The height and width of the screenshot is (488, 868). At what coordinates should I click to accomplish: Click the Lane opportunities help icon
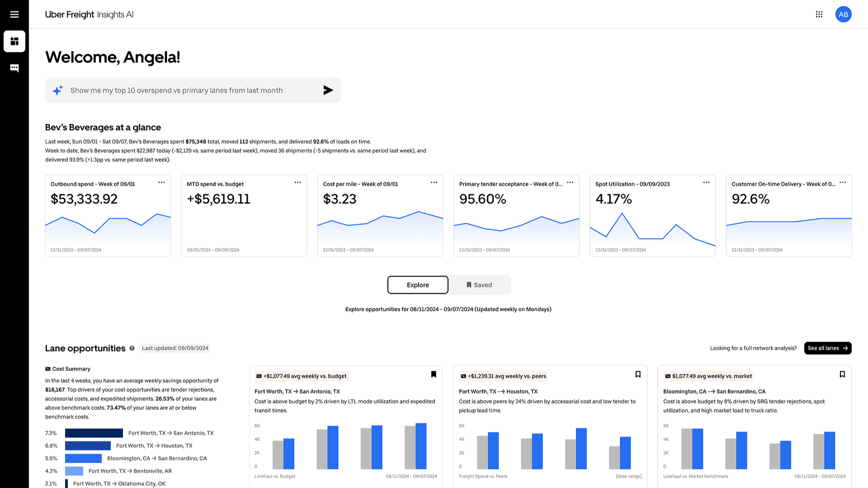[132, 348]
